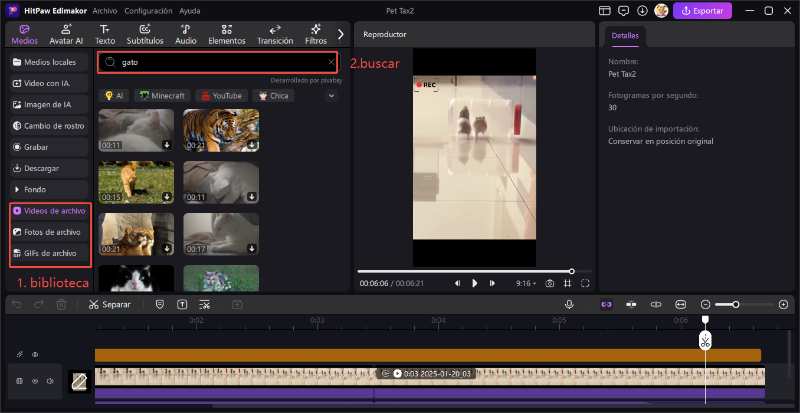The height and width of the screenshot is (413, 800).
Task: Mute the main video track audio
Action: click(x=50, y=381)
